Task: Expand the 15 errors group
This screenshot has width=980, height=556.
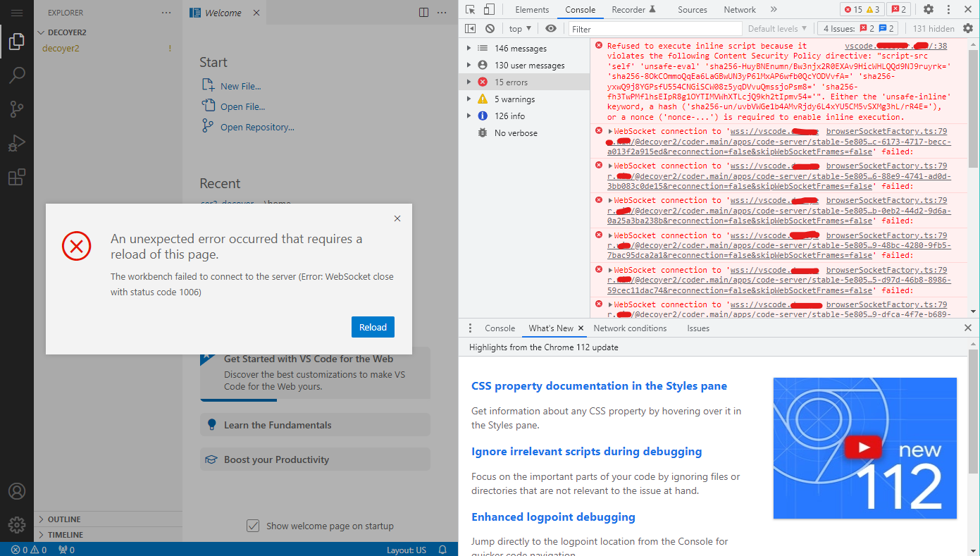Action: [469, 82]
